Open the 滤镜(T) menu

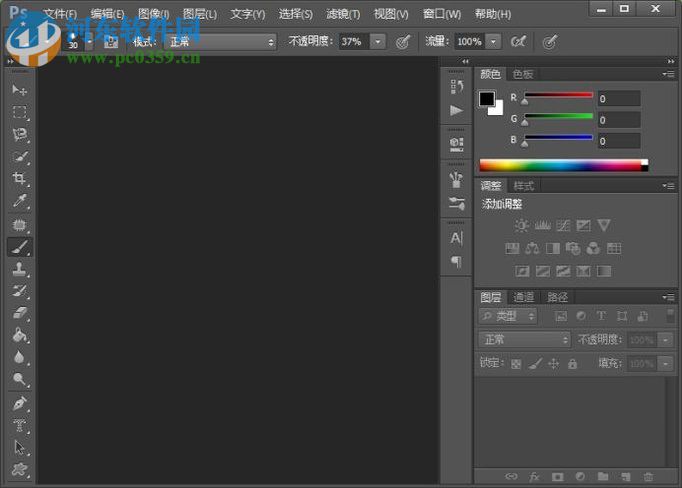pyautogui.click(x=343, y=14)
